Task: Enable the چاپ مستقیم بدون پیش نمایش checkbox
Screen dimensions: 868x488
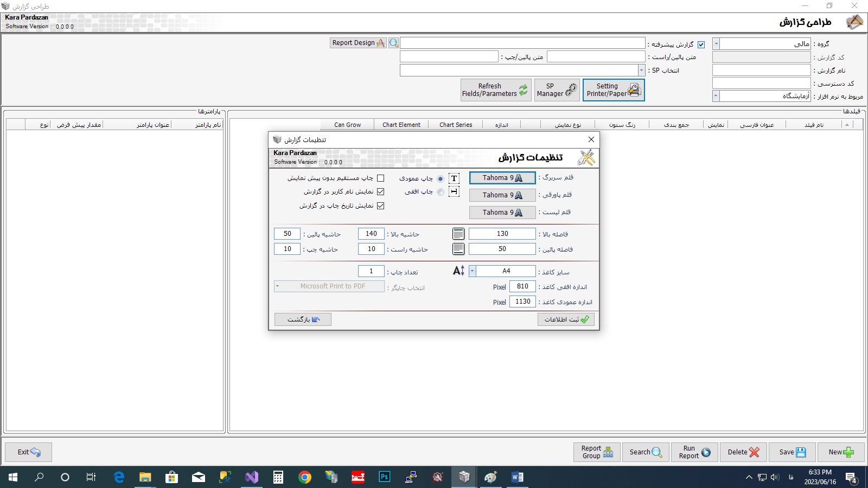Action: pos(381,177)
